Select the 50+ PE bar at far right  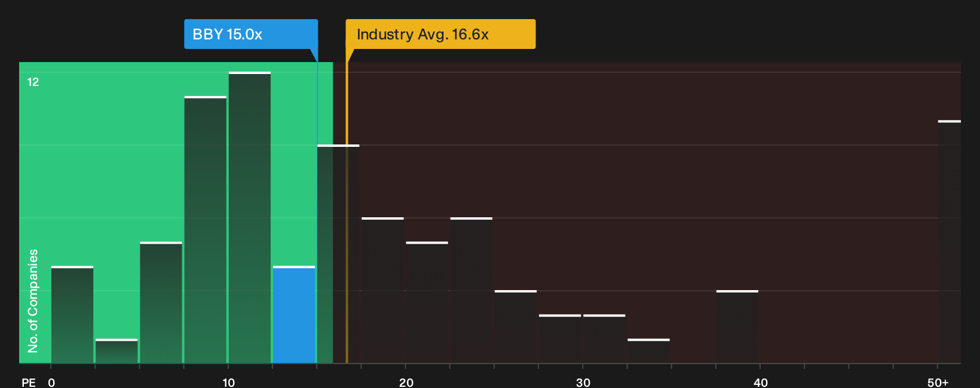click(950, 242)
